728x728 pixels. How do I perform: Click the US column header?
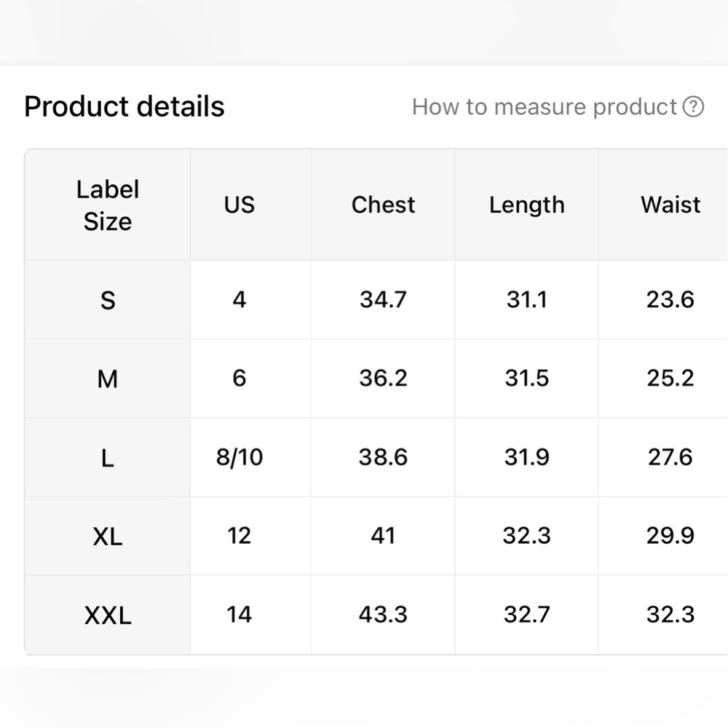(x=240, y=205)
